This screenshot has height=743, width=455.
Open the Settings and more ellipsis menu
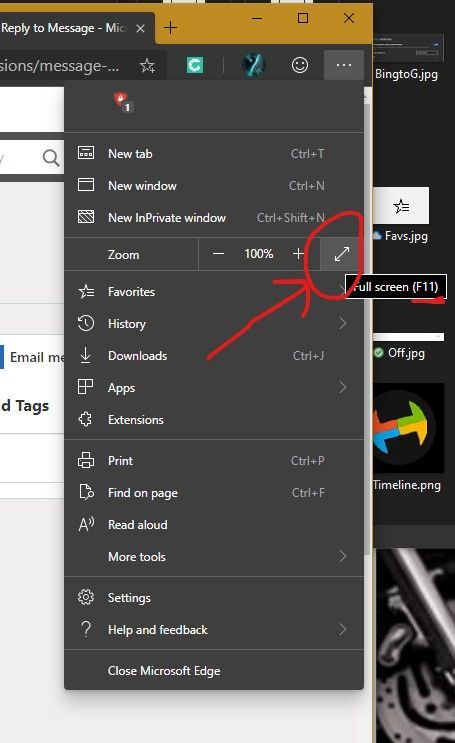tap(344, 65)
